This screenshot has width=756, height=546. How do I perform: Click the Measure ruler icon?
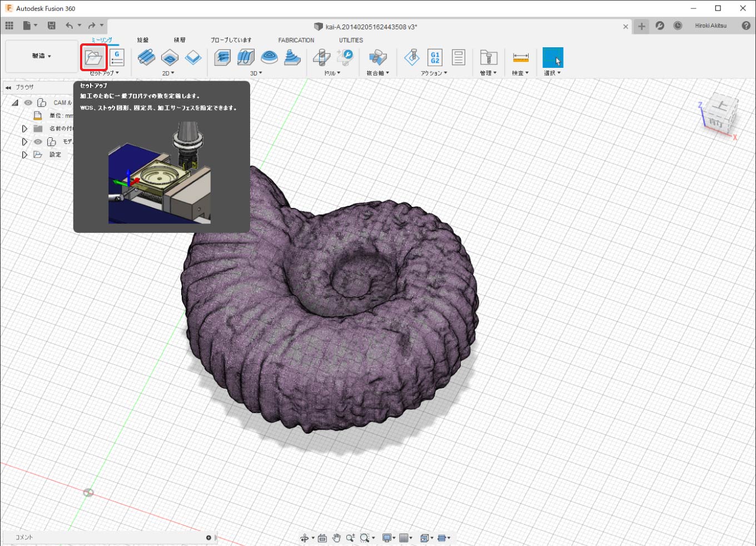(520, 57)
